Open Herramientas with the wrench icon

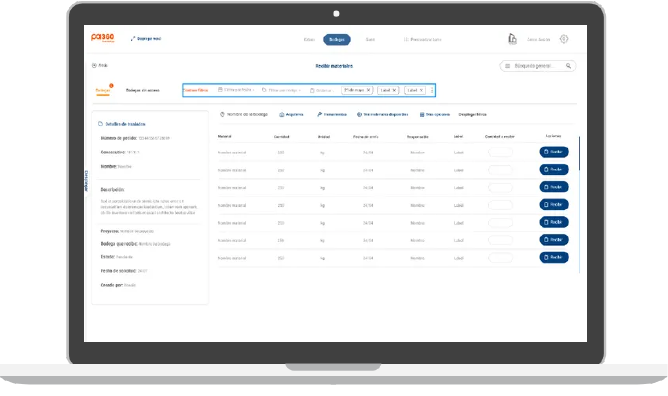332,115
